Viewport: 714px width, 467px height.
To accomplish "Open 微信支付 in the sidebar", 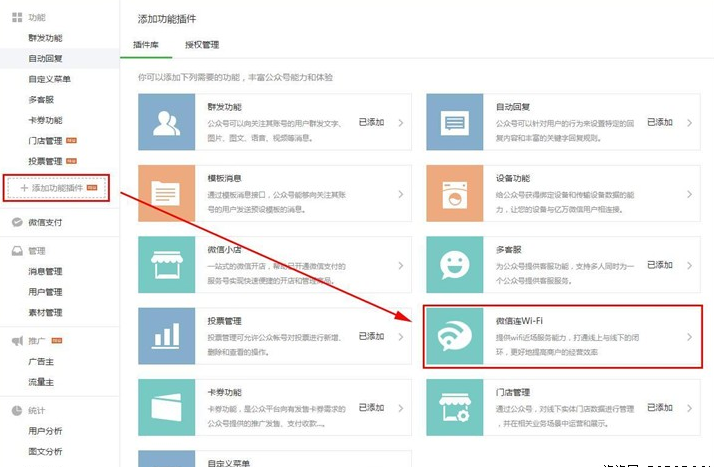I will click(x=46, y=222).
